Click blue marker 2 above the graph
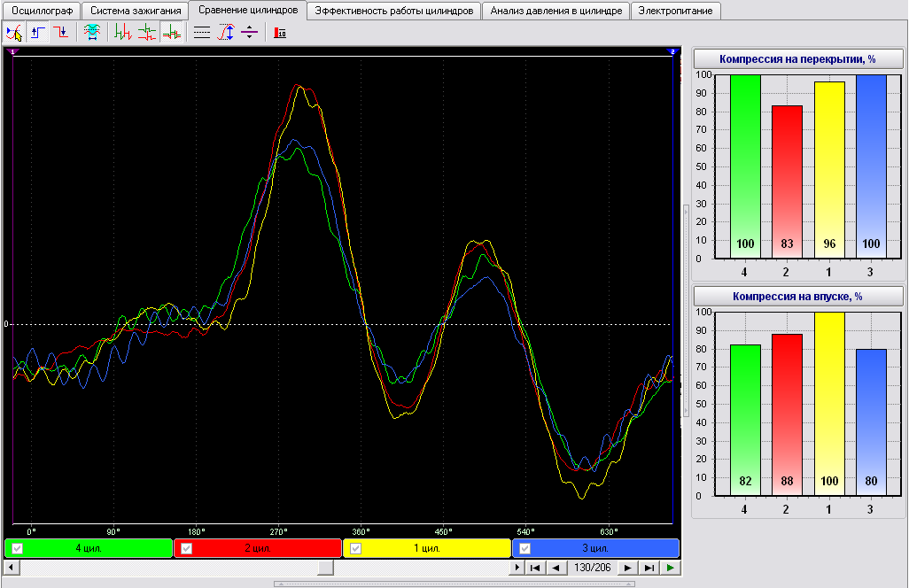 672,51
